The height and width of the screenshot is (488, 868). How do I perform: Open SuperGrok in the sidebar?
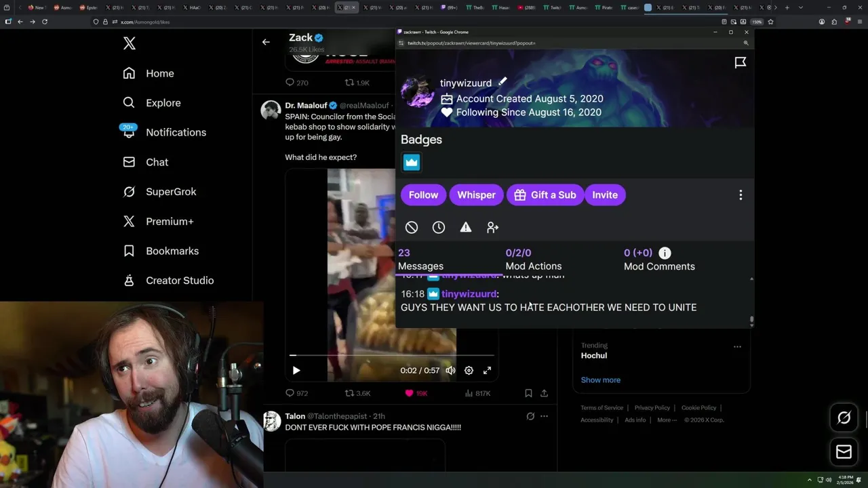[159, 192]
